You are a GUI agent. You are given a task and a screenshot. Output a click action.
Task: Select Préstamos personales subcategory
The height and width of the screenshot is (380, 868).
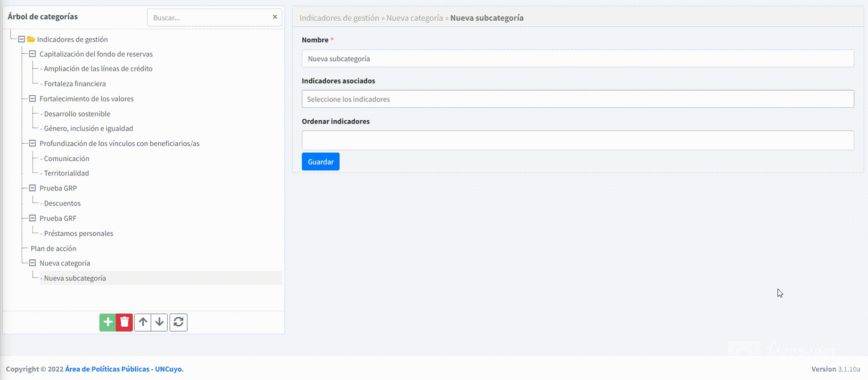pyautogui.click(x=78, y=233)
